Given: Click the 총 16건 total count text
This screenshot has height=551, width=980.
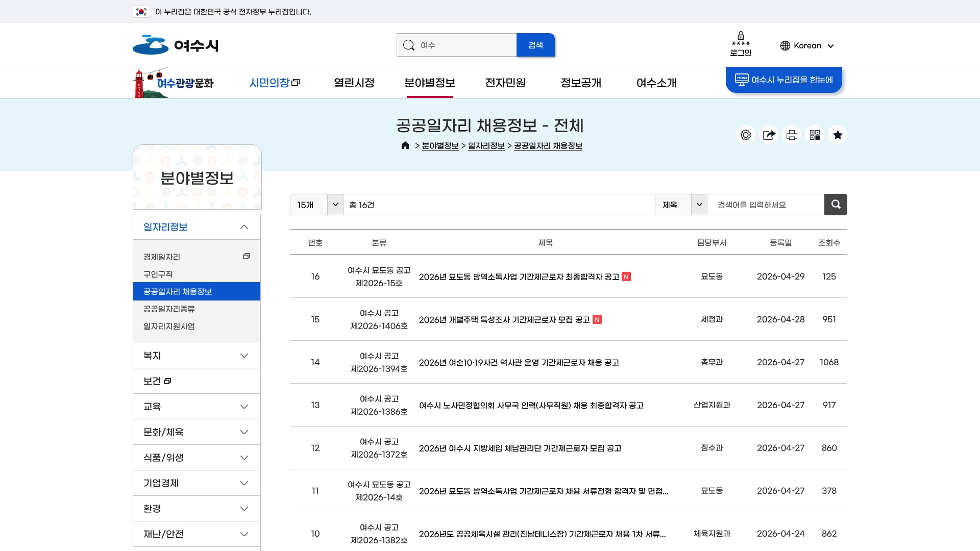Looking at the screenshot, I should [361, 205].
